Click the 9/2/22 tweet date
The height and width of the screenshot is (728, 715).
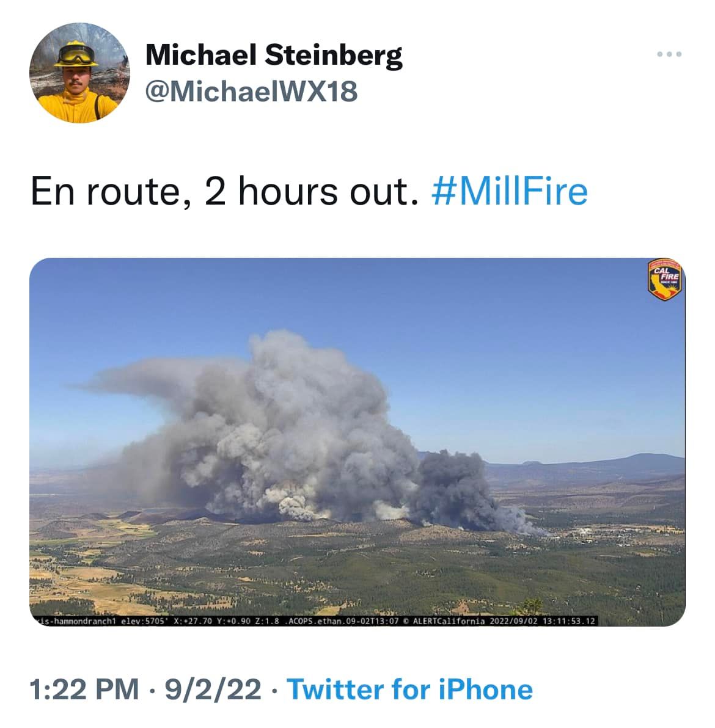pyautogui.click(x=213, y=689)
